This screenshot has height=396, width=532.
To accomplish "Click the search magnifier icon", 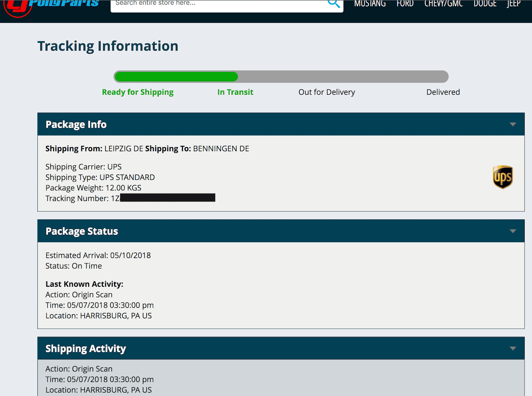I will (x=334, y=3).
